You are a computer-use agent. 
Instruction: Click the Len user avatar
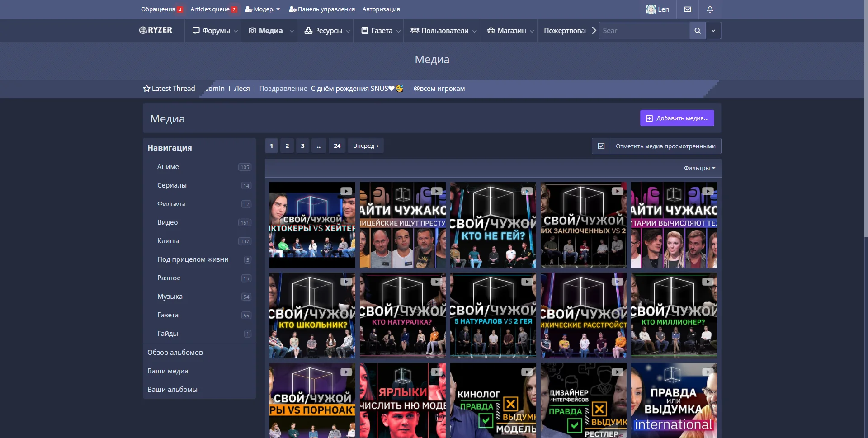[x=651, y=9]
